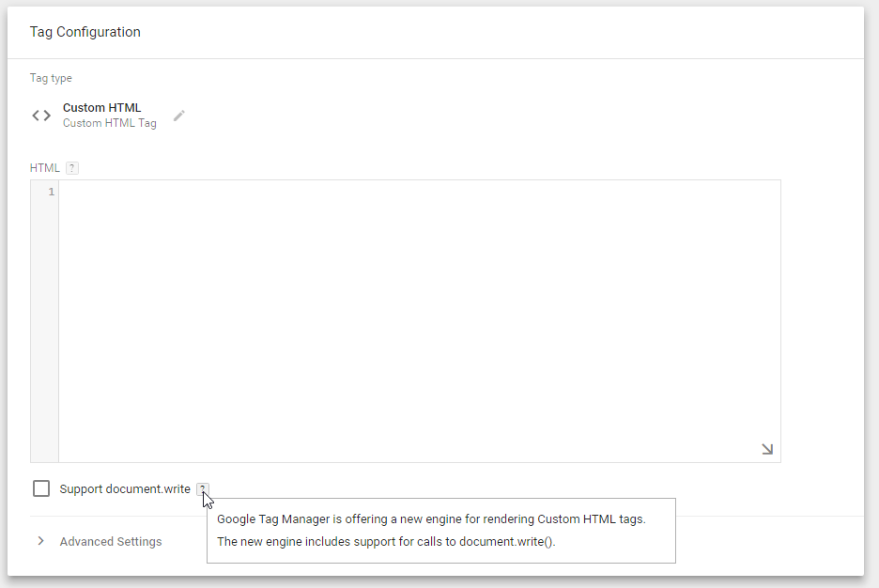Screen dimensions: 879x588
Task: Click the tooltip line mentioning document.write()
Action: point(386,542)
